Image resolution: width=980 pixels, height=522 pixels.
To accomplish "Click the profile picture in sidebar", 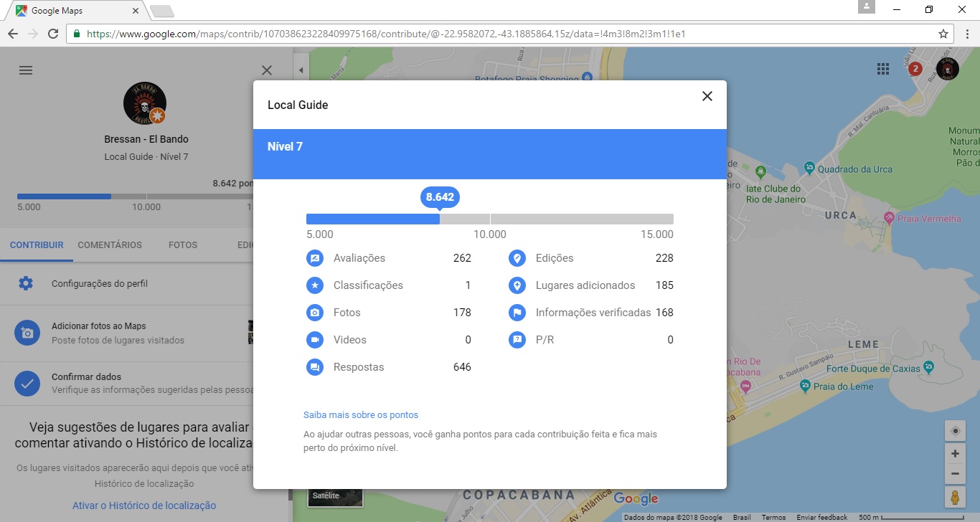I will point(145,103).
